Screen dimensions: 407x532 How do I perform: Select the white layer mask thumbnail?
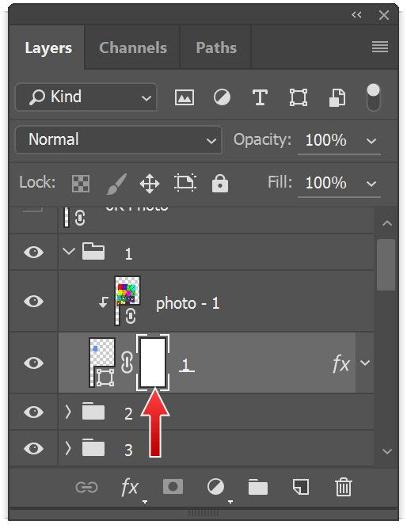[153, 363]
